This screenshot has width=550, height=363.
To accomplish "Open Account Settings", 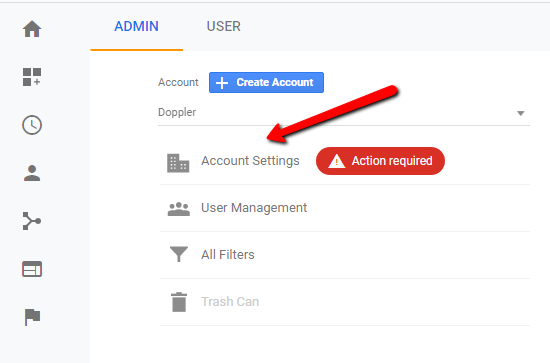I will pyautogui.click(x=250, y=161).
